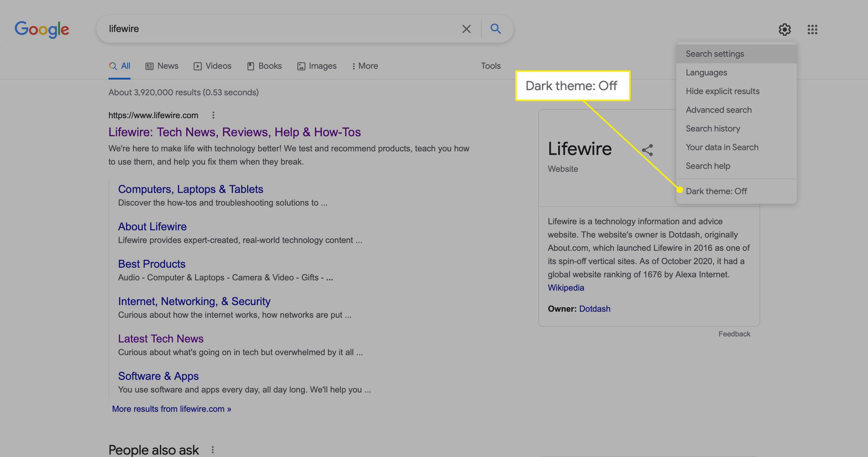Viewport: 868px width, 457px height.
Task: Select the All tab
Action: [x=119, y=66]
